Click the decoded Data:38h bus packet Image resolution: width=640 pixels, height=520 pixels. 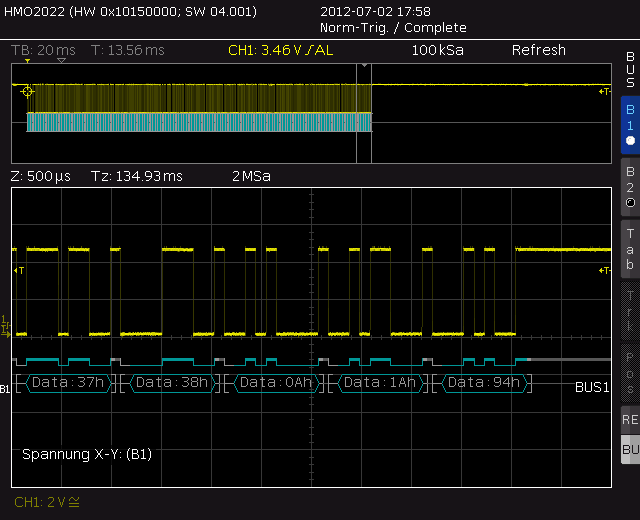click(x=172, y=383)
